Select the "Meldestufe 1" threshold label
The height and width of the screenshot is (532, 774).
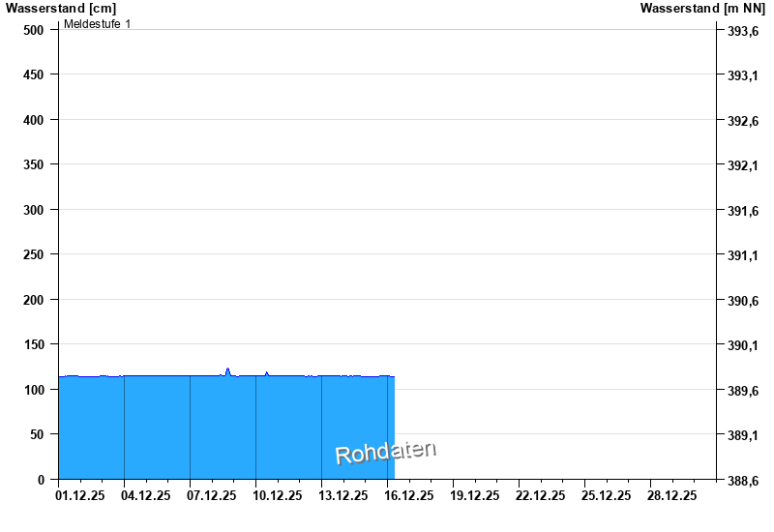click(x=97, y=23)
